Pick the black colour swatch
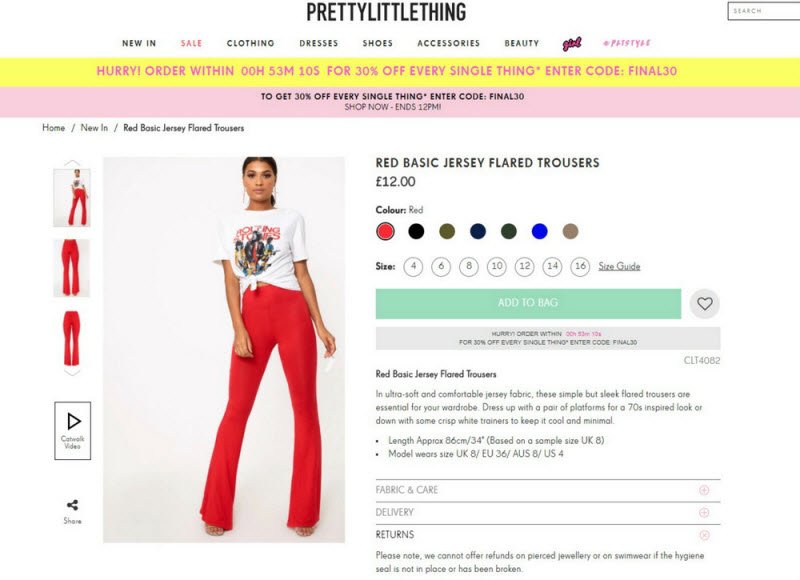Viewport: 800px width, 580px height. (416, 232)
